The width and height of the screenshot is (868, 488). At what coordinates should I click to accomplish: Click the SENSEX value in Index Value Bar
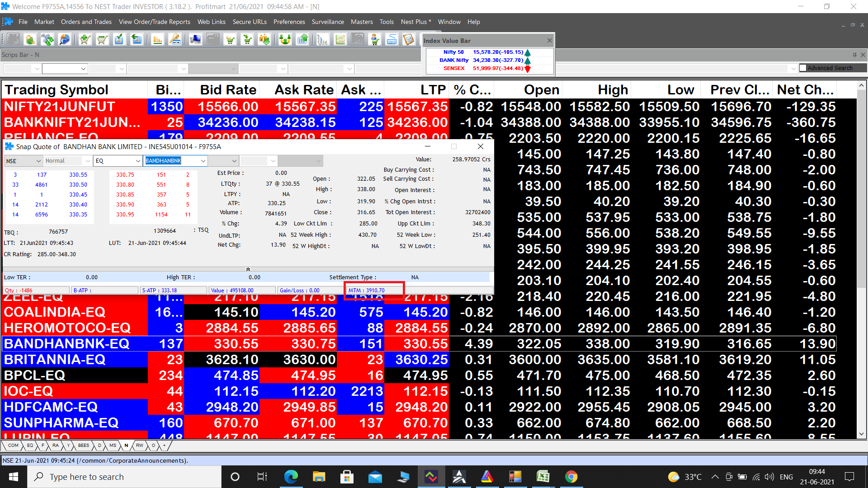click(x=498, y=68)
